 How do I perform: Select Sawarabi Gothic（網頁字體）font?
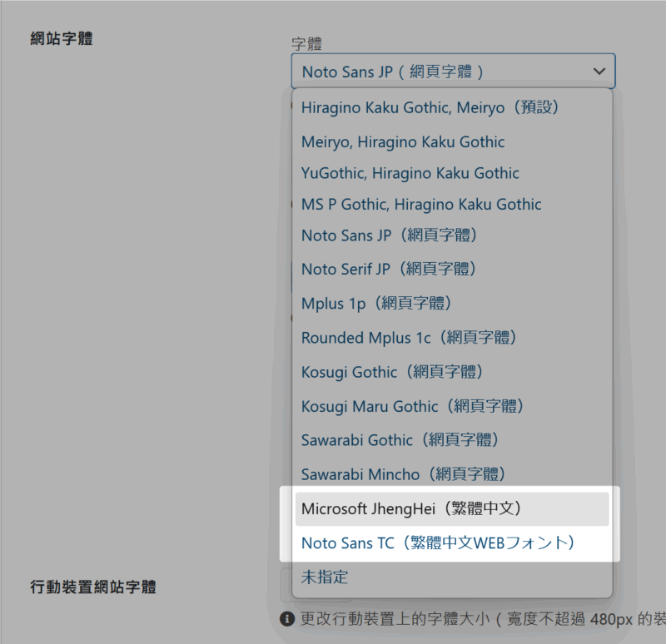point(452,440)
